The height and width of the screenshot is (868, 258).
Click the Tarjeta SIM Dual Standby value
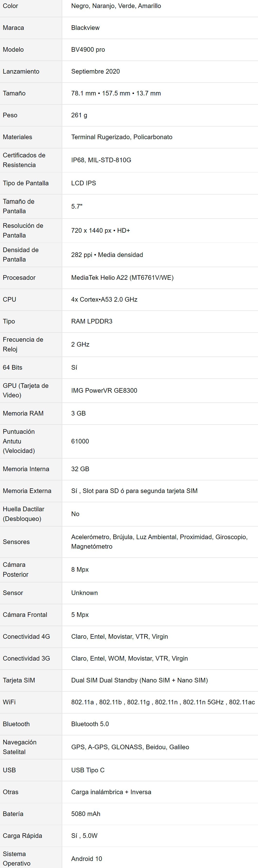click(x=140, y=680)
